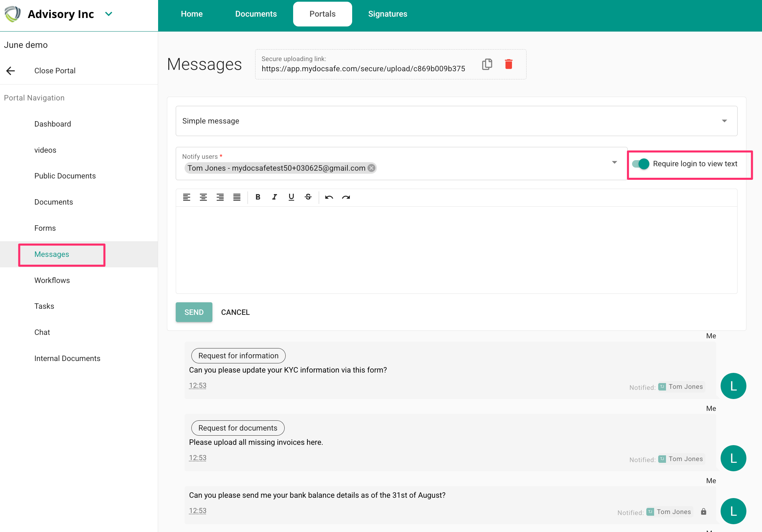The height and width of the screenshot is (532, 762).
Task: Open the Notify users dropdown arrow
Action: 614,163
